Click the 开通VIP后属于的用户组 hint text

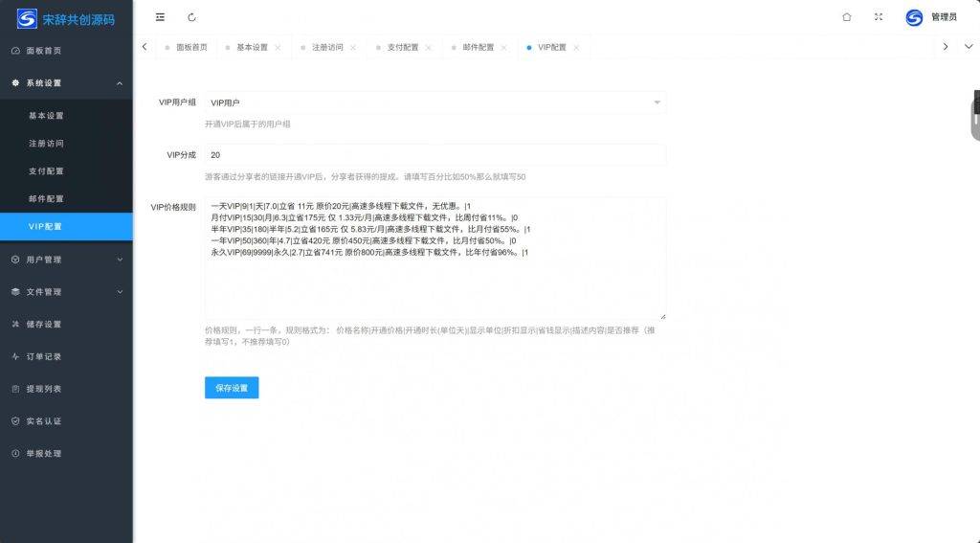point(248,124)
